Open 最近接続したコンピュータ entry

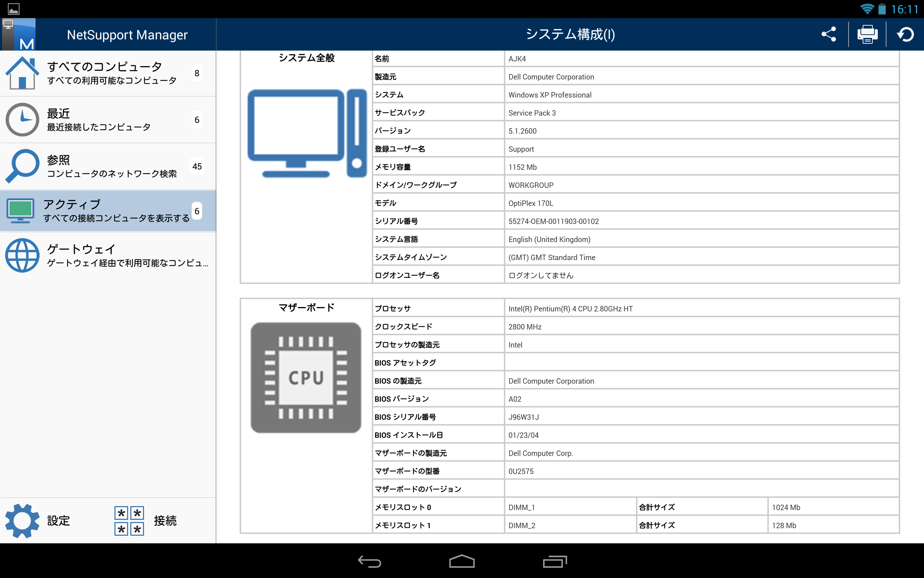pyautogui.click(x=108, y=120)
